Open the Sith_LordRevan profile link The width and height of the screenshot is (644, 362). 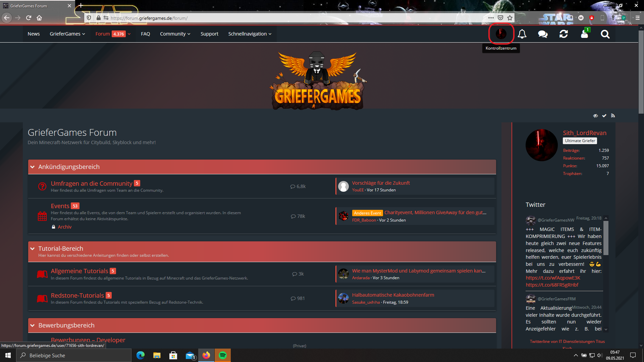pyautogui.click(x=585, y=133)
